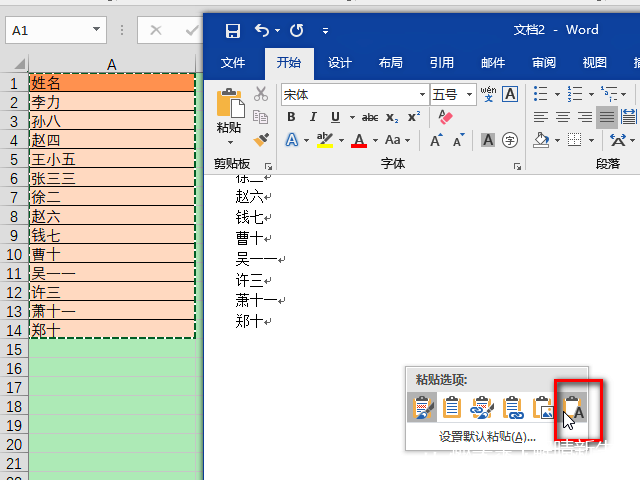Paste using destination styles option

point(452,407)
